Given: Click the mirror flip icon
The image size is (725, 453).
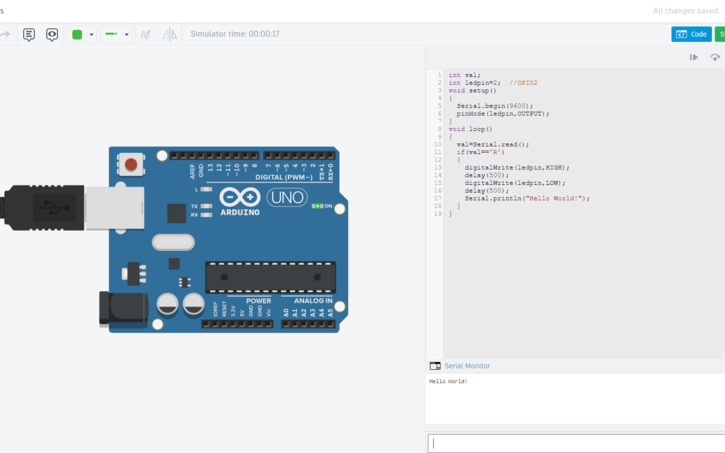Looking at the screenshot, I should pyautogui.click(x=170, y=34).
